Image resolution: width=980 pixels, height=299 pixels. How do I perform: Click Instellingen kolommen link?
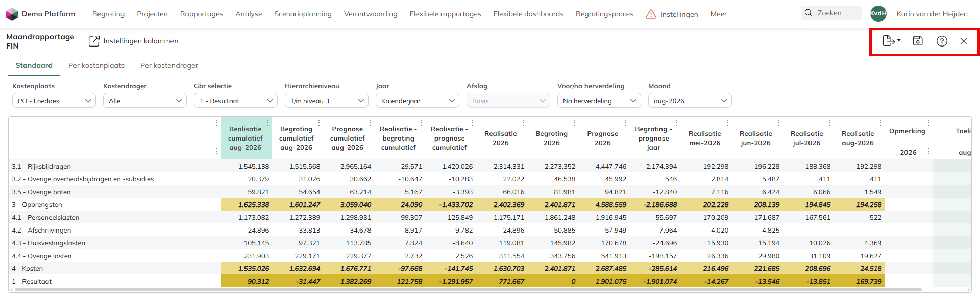[133, 41]
